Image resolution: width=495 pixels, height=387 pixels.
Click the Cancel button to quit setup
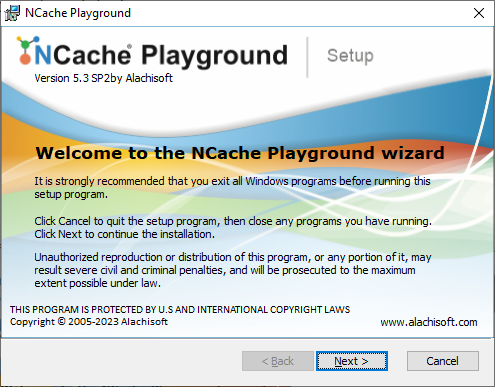(443, 361)
